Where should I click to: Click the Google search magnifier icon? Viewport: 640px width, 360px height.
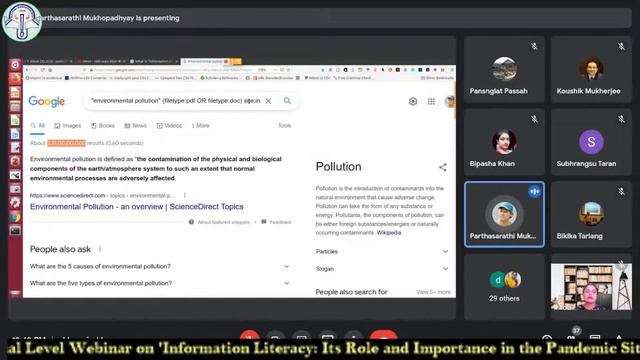tap(287, 101)
